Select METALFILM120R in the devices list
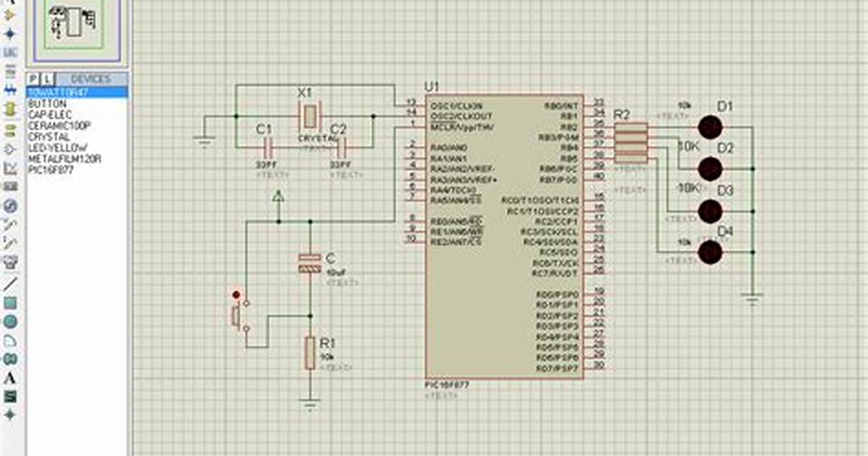 [64, 159]
